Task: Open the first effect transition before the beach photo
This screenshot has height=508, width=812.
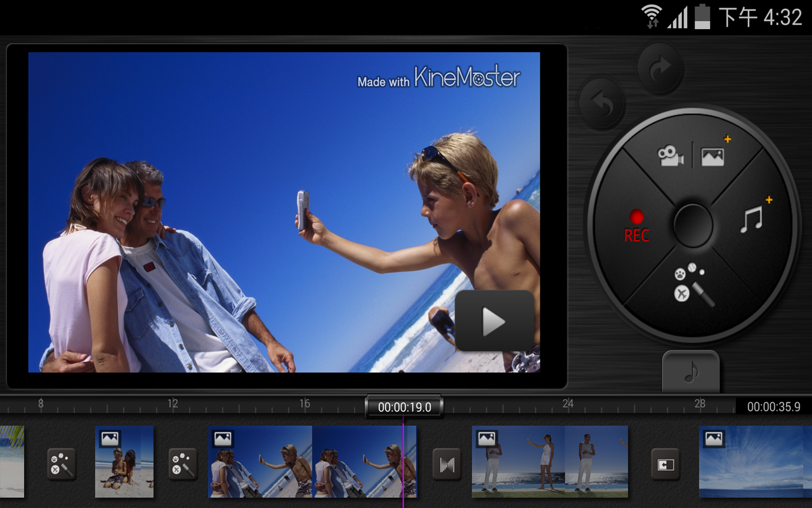Action: pyautogui.click(x=61, y=464)
